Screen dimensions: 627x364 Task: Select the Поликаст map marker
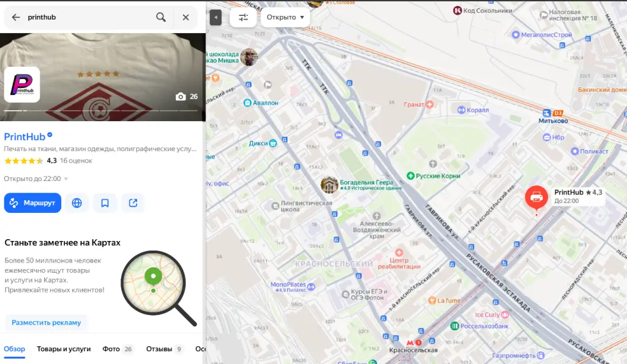point(574,151)
